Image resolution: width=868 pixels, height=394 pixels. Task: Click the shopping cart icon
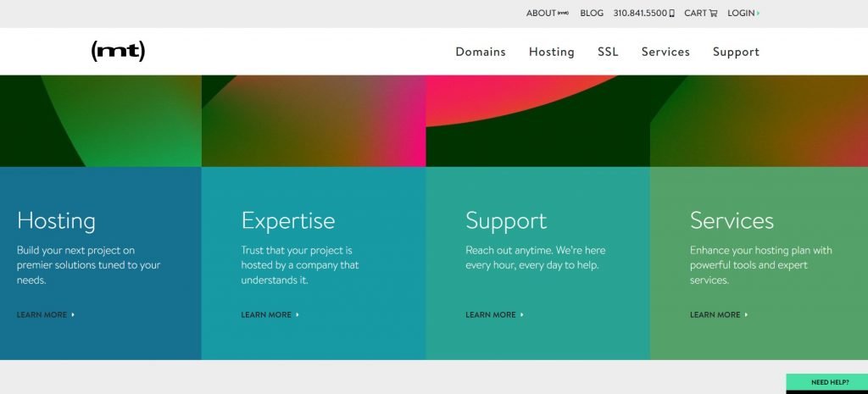click(713, 14)
